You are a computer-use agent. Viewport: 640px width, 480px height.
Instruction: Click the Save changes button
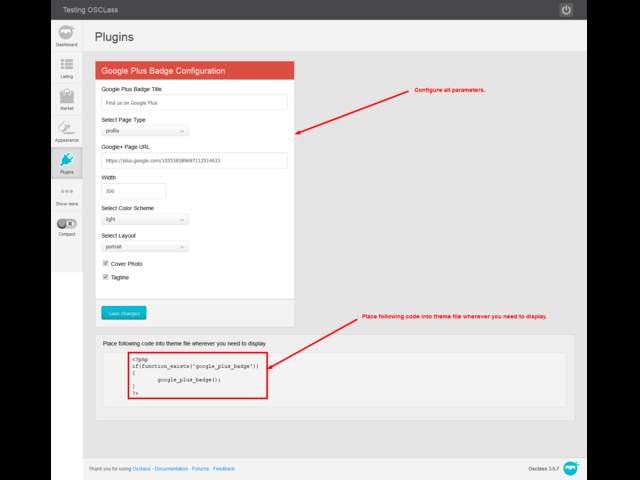tap(124, 313)
